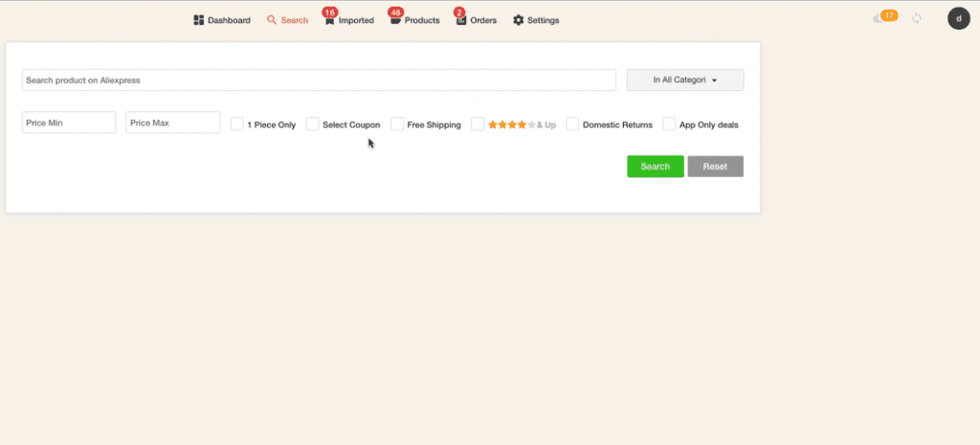Toggle the 4 stars & Up checkbox
The image size is (980, 445).
tap(478, 123)
